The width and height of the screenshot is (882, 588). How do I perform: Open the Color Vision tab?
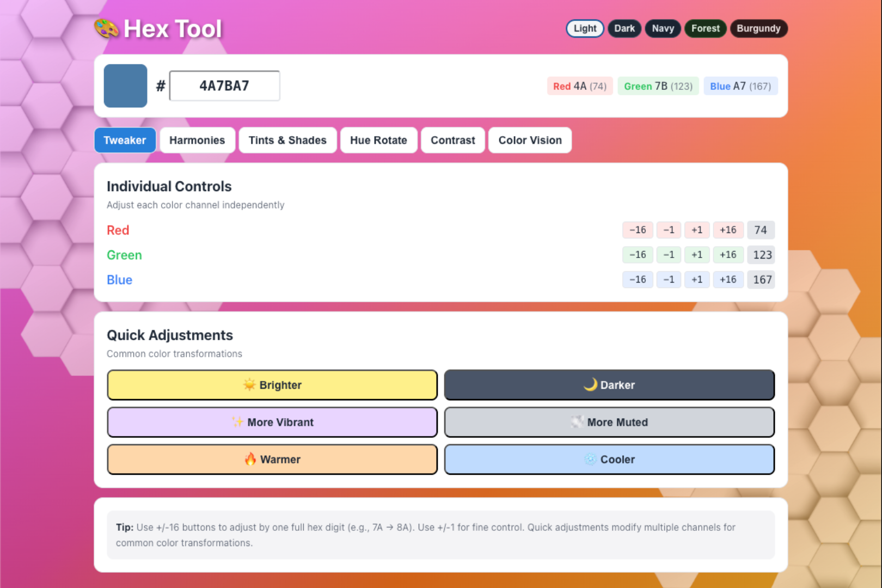pyautogui.click(x=530, y=140)
